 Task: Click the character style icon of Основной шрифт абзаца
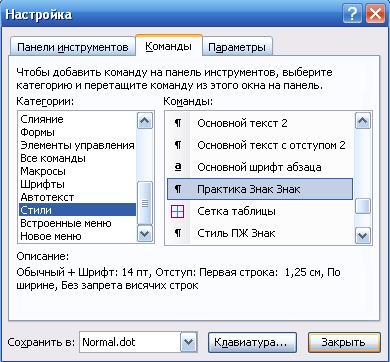coord(178,167)
